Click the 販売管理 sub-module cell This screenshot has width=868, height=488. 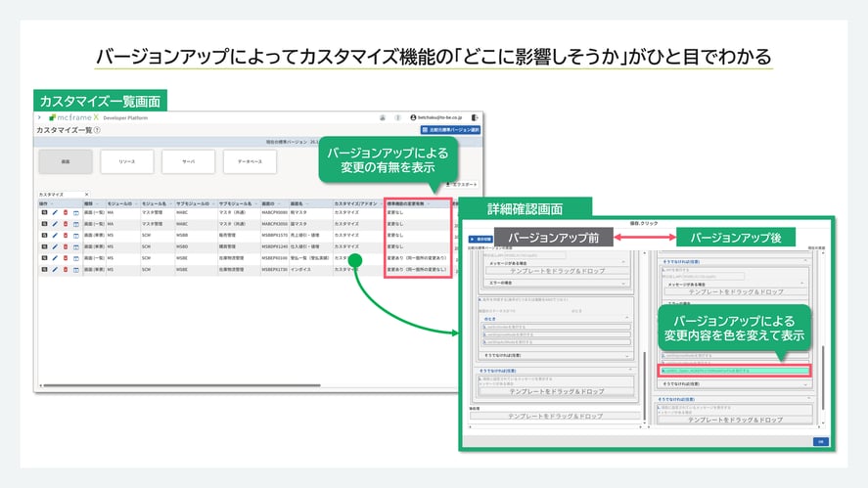click(226, 235)
